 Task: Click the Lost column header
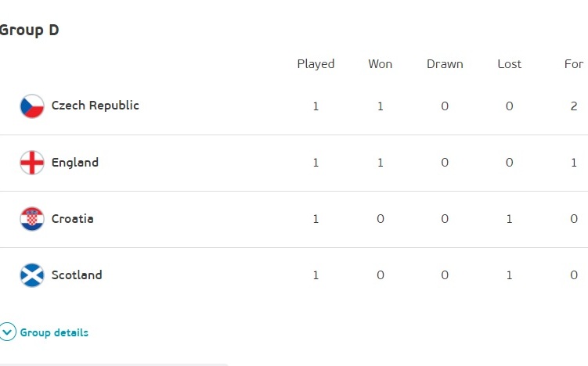[509, 64]
